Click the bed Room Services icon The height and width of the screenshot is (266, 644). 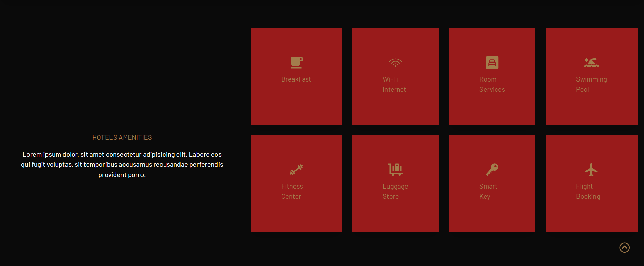[x=492, y=63]
